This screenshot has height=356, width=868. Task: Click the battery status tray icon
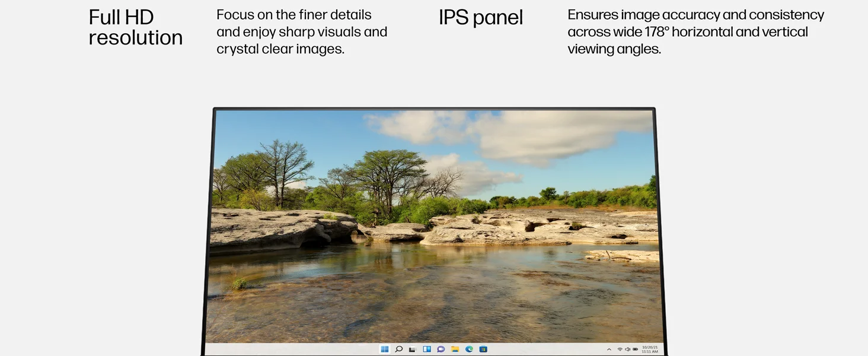635,349
